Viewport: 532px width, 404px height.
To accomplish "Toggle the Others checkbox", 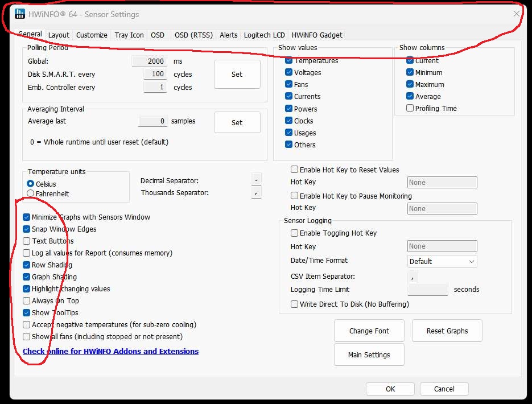I will point(288,145).
